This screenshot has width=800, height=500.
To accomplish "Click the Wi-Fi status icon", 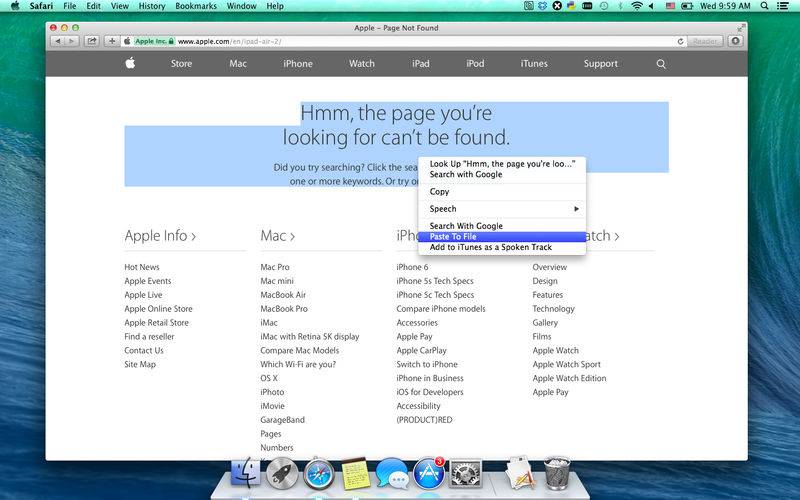I will pos(636,6).
